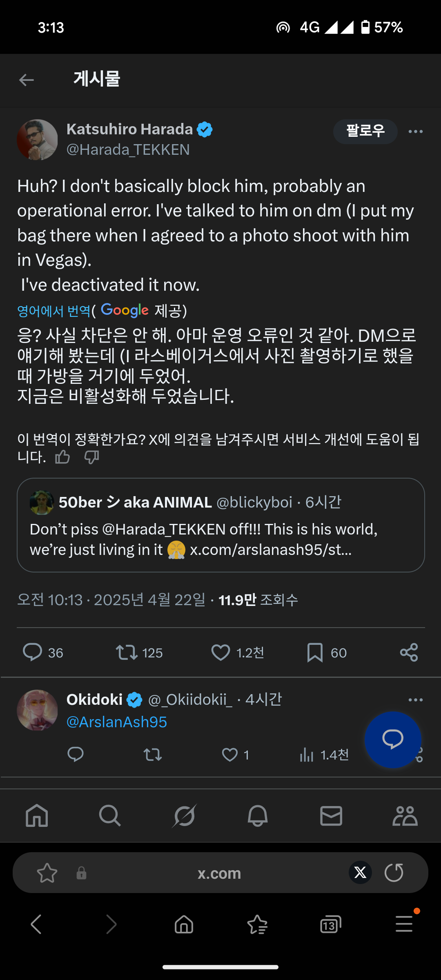Follow Katsuhiro Harada with the 팔로우 button

coord(365,131)
